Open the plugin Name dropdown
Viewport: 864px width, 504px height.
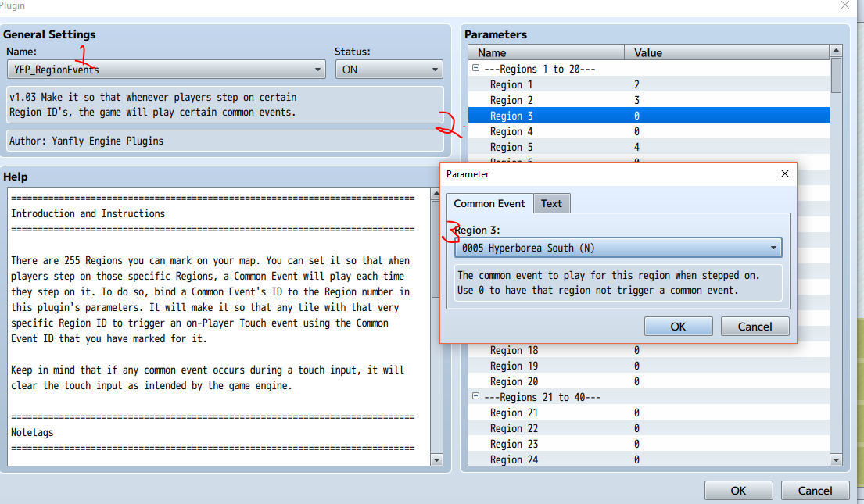pyautogui.click(x=168, y=70)
